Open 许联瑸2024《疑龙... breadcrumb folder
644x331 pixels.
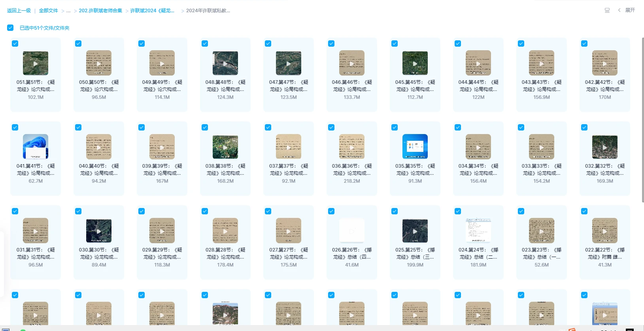pyautogui.click(x=152, y=11)
